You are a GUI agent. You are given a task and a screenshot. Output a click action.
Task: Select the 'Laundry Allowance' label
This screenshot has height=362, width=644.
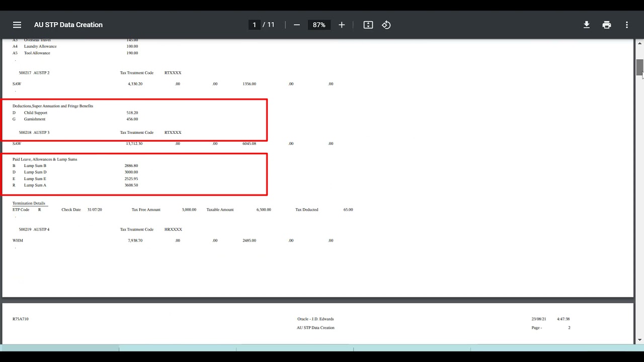point(40,46)
